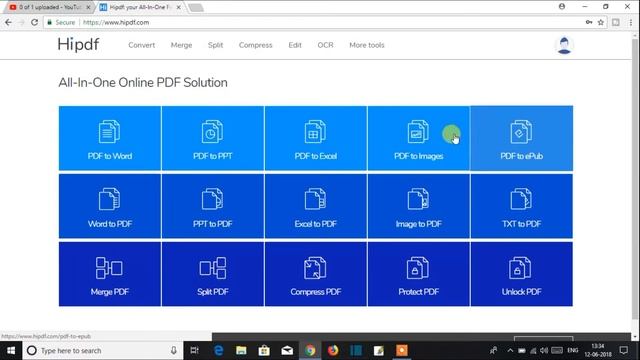Show hidden system tray icons
This screenshot has width=640, height=360.
pos(510,351)
